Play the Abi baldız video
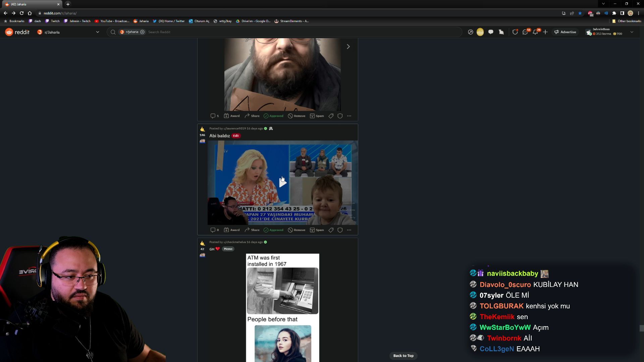Viewport: 644px width, 362px height. (x=283, y=183)
